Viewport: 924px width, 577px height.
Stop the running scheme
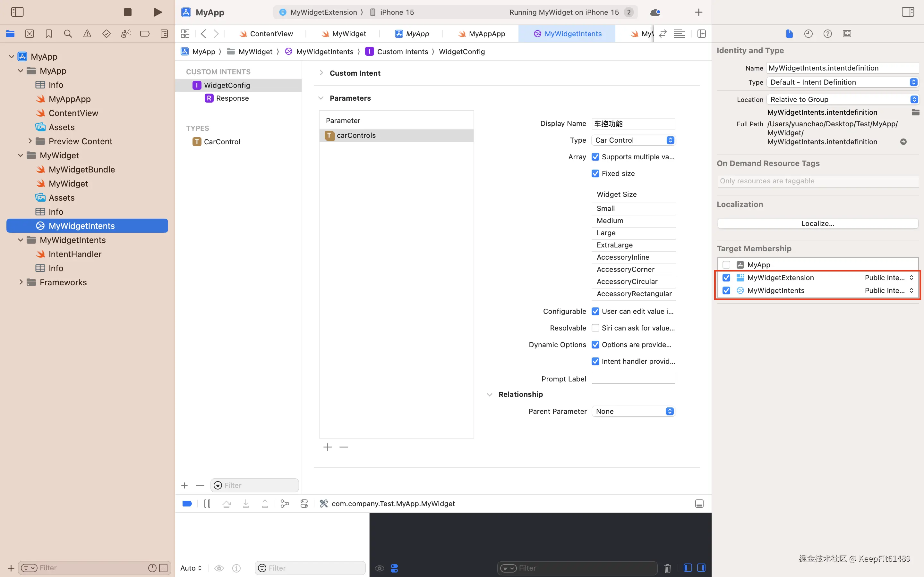127,12
